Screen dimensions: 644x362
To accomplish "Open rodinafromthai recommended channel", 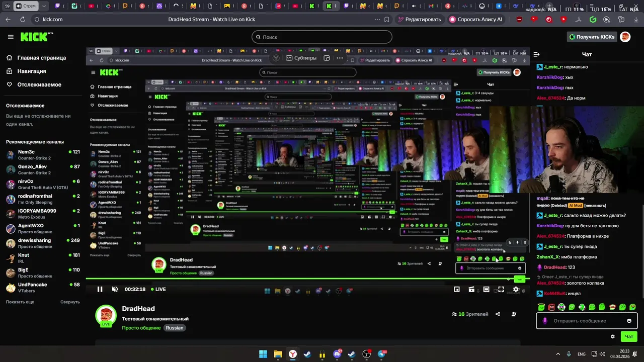I will point(43,199).
